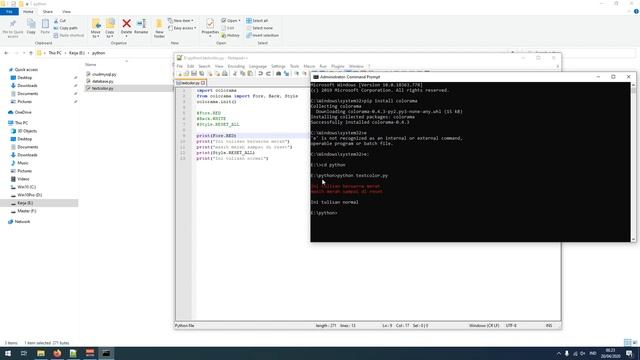640x360 pixels.
Task: Open the Plugins menu in Notepad++
Action: click(338, 66)
